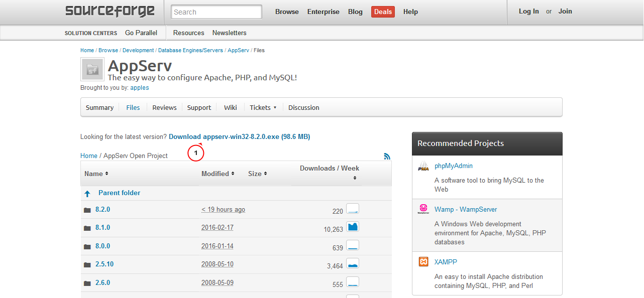
Task: Open the RSS feed icon
Action: [x=387, y=157]
